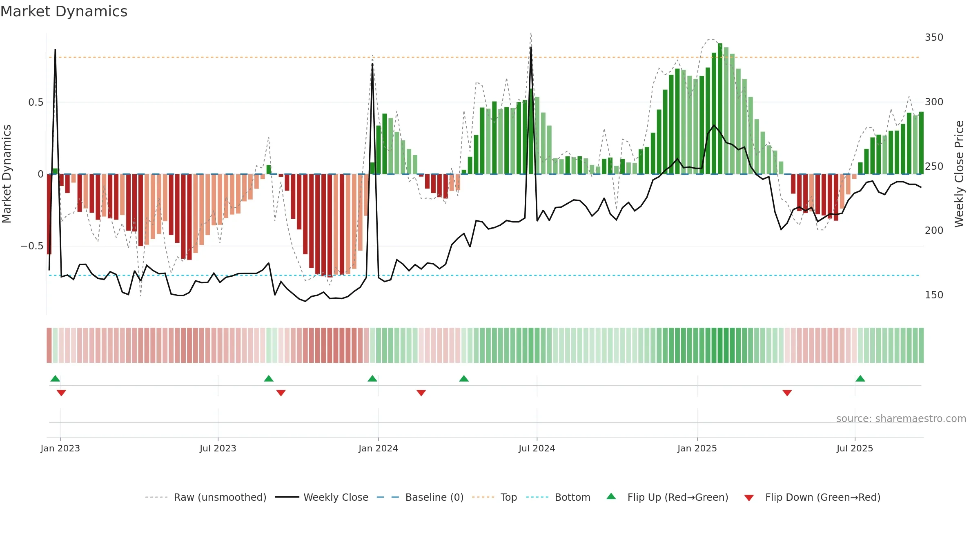Click the green Flip Up triangle icon in legend
Screen dimensions: 980x551
tap(611, 496)
